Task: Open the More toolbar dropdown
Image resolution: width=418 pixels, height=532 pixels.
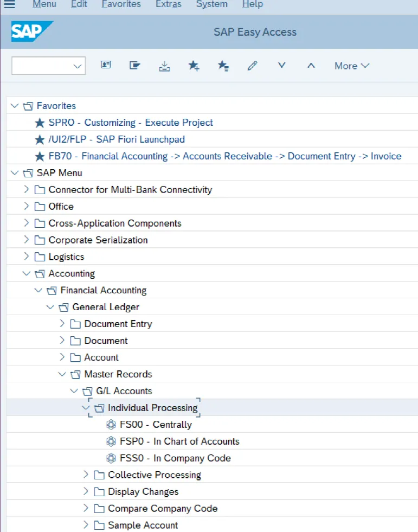Action: (351, 66)
